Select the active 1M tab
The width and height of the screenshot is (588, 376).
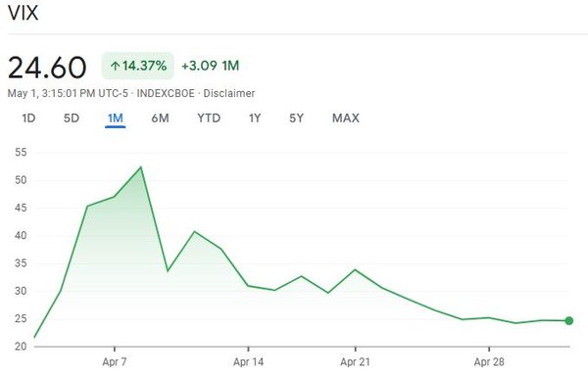pos(115,118)
